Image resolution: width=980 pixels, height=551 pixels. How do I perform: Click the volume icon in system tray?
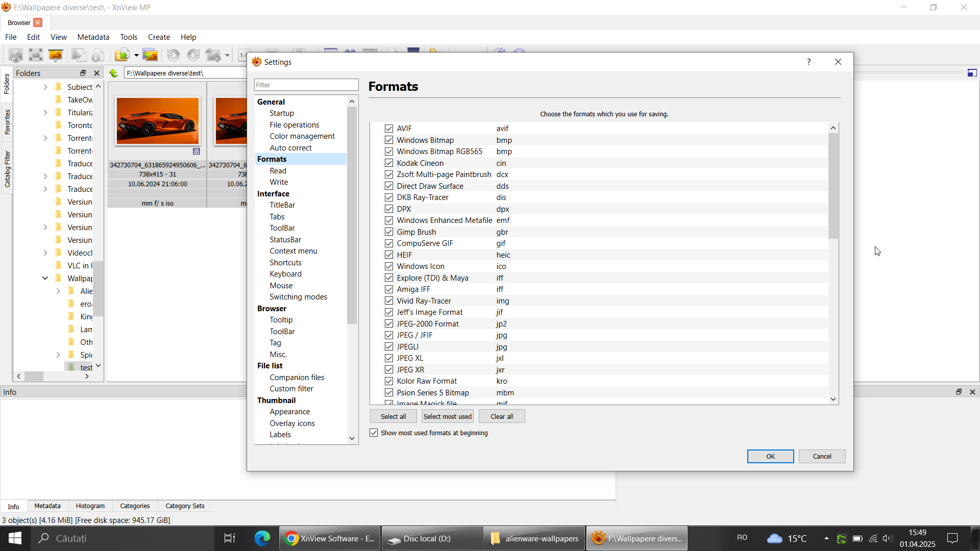pyautogui.click(x=888, y=538)
